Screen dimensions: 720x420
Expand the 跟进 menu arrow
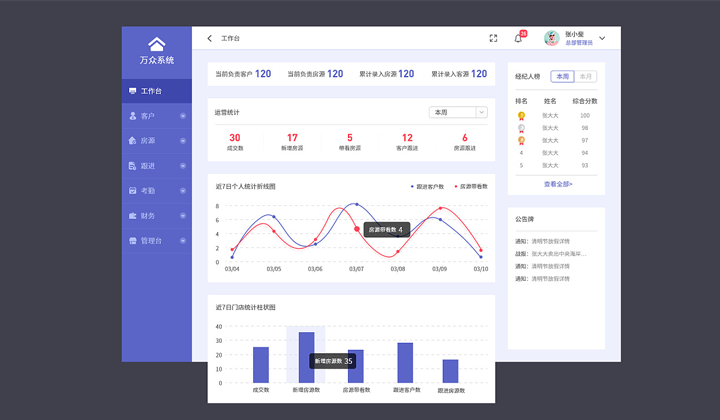(x=183, y=166)
